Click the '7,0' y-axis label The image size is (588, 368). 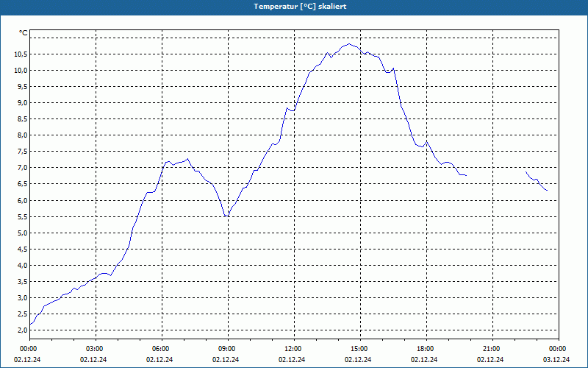[22, 168]
